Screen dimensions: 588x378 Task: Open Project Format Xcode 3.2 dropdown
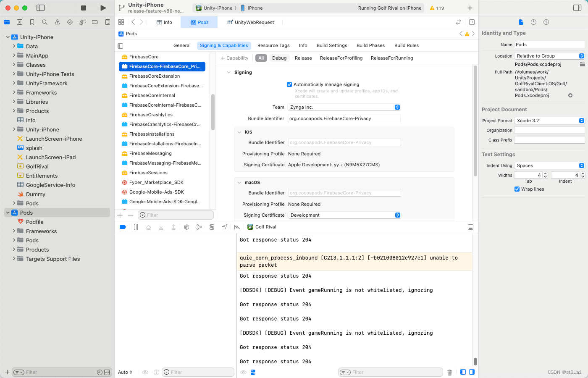pos(549,121)
